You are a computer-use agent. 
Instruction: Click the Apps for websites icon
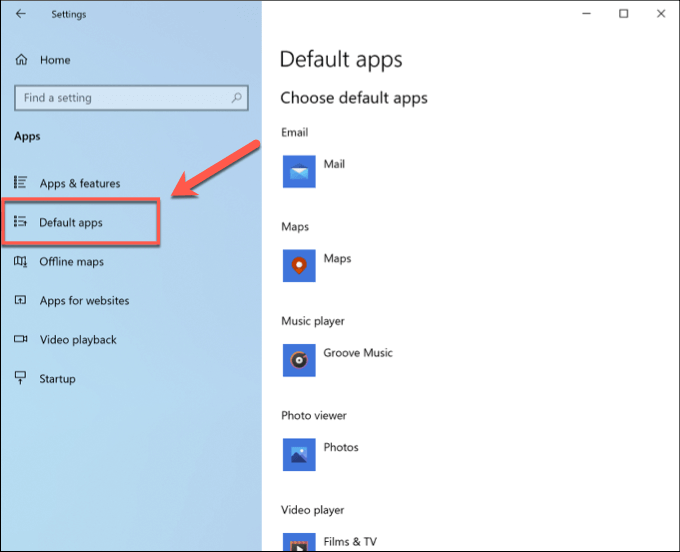20,300
